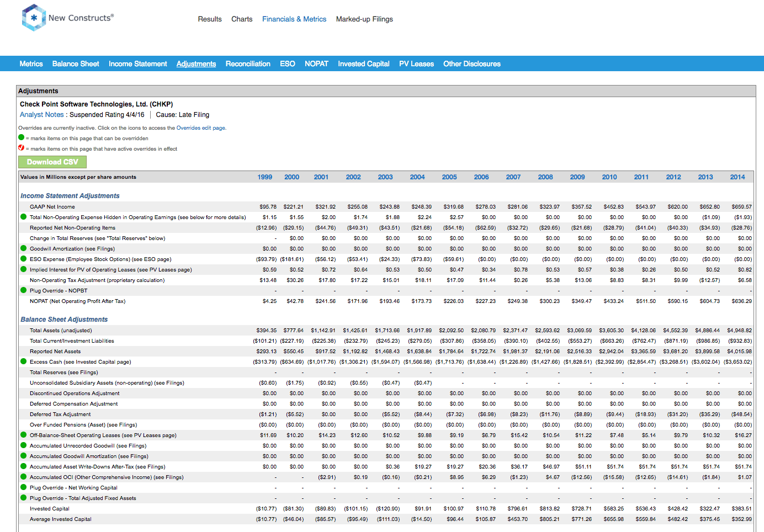The image size is (764, 532).
Task: Open the Analyst Notes link
Action: pos(42,115)
